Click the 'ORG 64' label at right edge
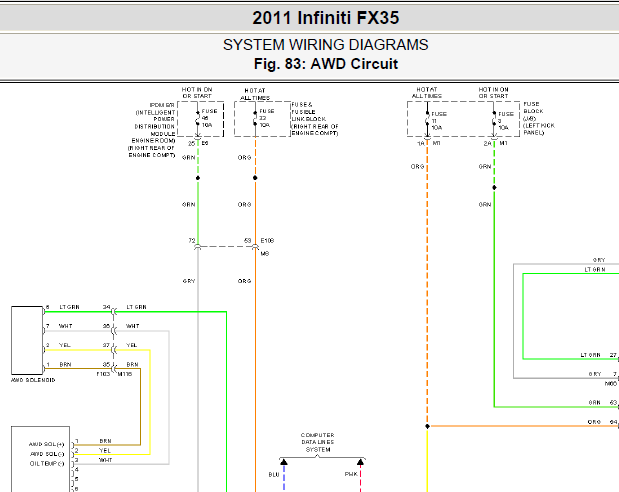Viewport: 619px width, 492px height. (602, 422)
